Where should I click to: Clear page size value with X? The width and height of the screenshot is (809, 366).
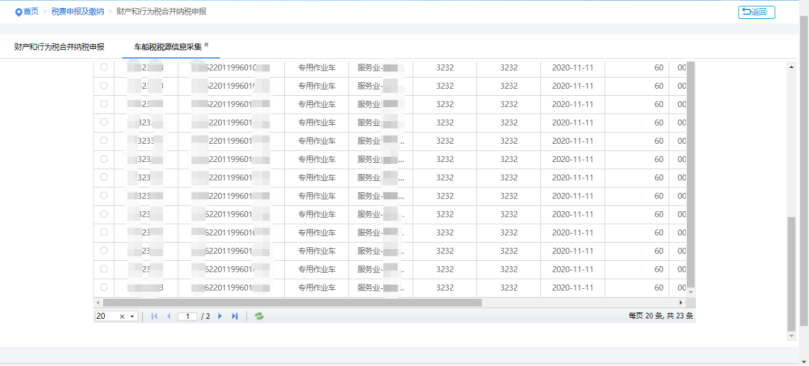(x=122, y=316)
